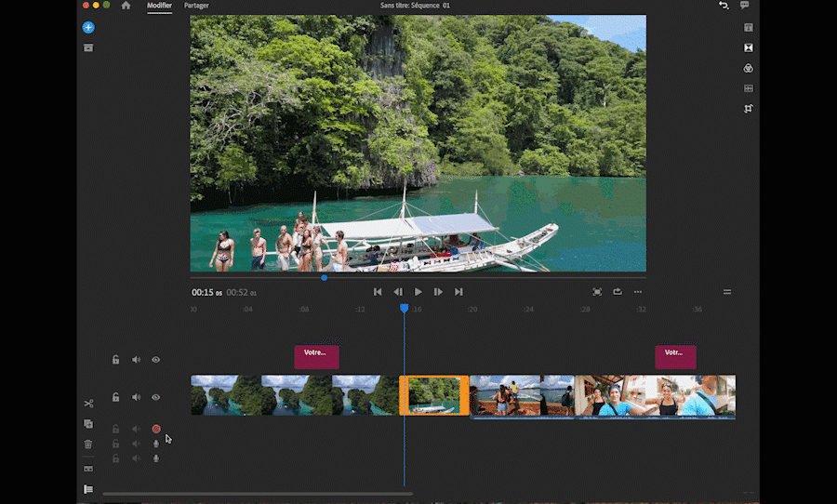Open timeline options menu at right

pos(727,292)
